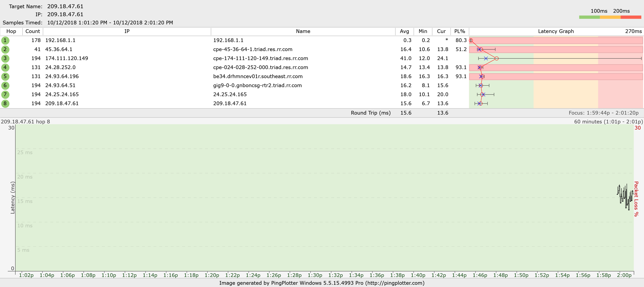Click the 209.18.47.61 hop 8 graph title

click(x=26, y=122)
